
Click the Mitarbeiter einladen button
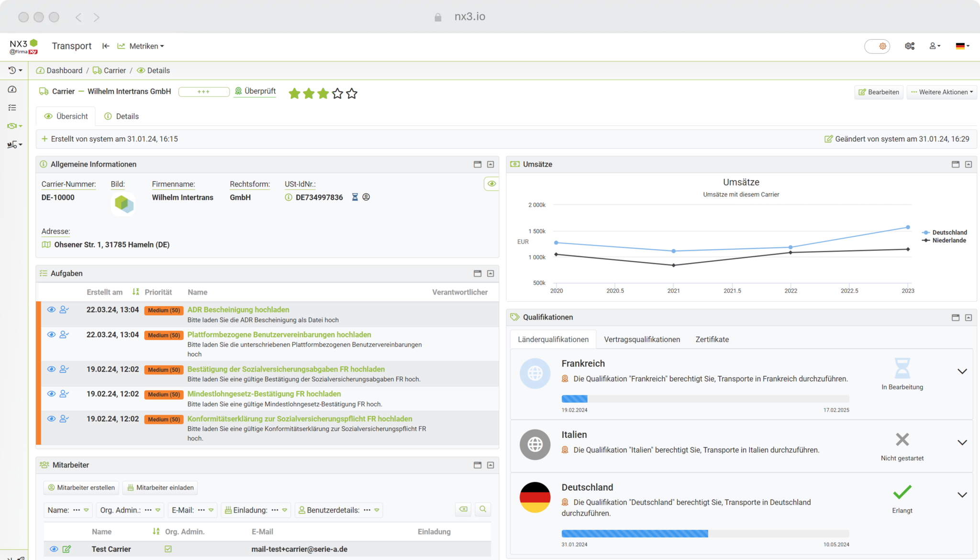(x=160, y=487)
